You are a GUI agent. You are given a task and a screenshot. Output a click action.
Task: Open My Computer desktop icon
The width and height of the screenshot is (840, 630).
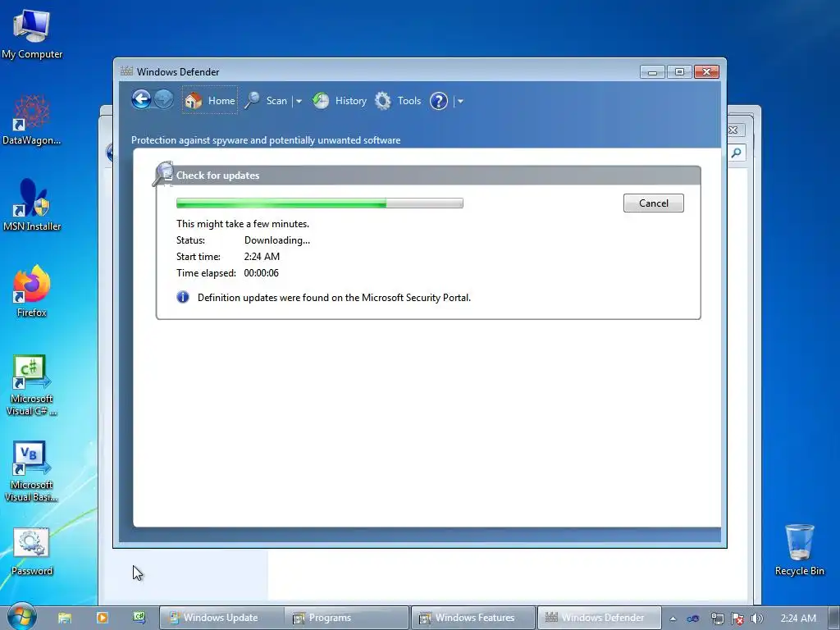pos(32,34)
